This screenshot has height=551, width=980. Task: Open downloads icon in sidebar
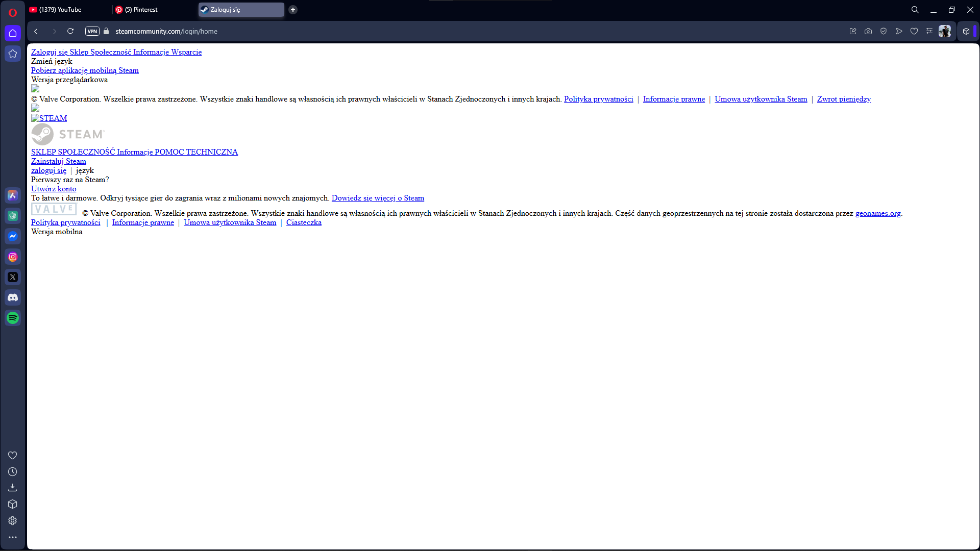tap(13, 488)
